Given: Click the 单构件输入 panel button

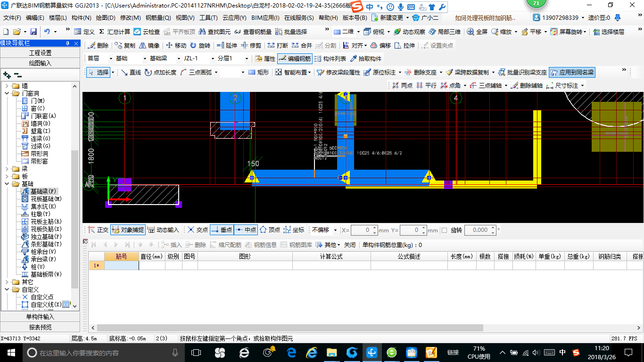Looking at the screenshot, I should 40,317.
